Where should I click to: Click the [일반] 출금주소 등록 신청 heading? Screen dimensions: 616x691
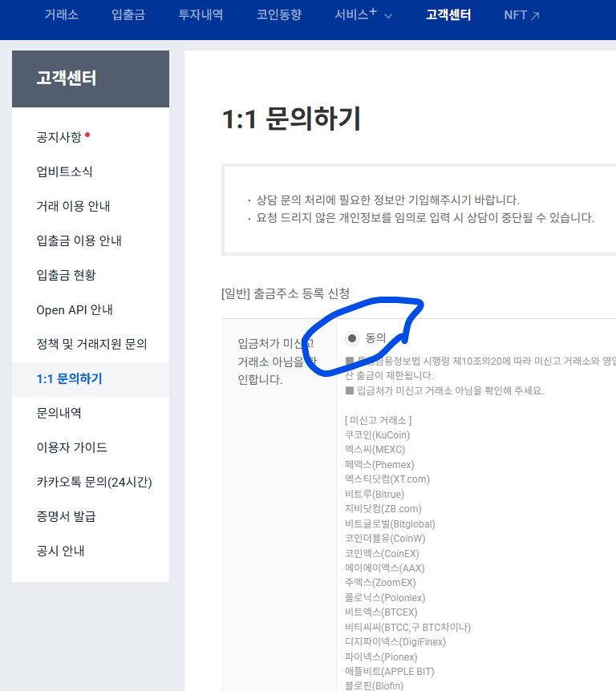[286, 293]
